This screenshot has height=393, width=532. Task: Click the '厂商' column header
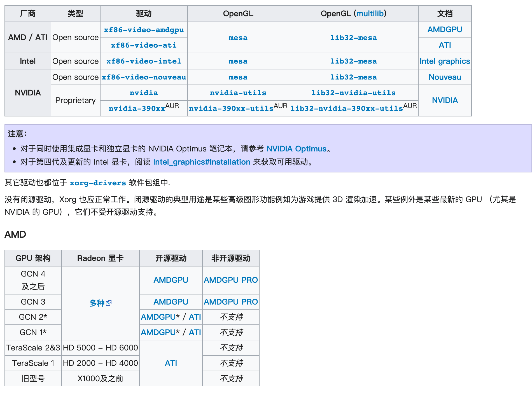click(x=28, y=13)
